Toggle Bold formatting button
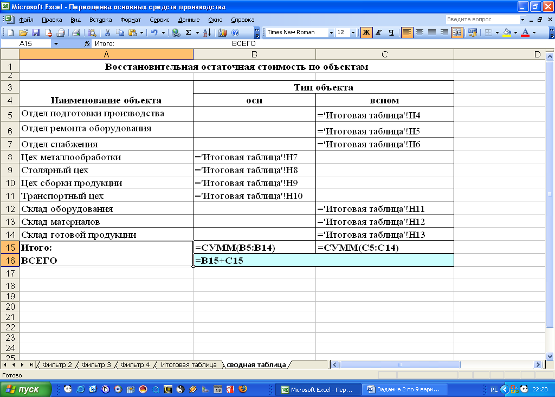Viewport: 555px width, 397px height. click(x=366, y=33)
